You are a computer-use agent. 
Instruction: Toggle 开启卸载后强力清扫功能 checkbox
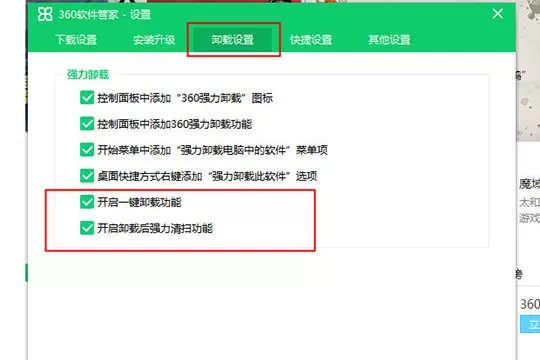point(87,228)
